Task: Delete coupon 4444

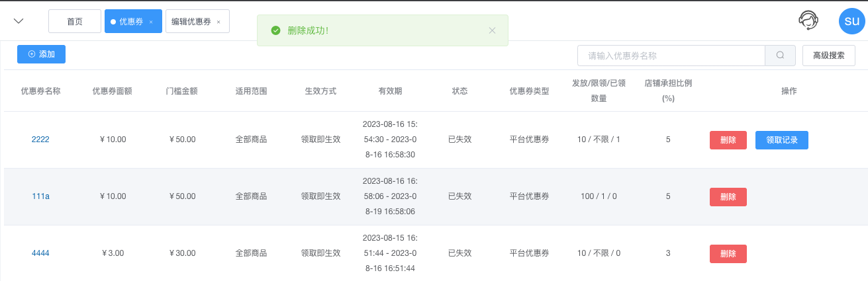Action: [728, 254]
